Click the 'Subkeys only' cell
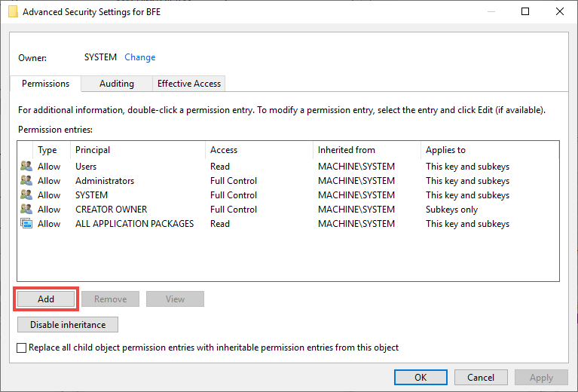The height and width of the screenshot is (392, 578). tap(451, 210)
